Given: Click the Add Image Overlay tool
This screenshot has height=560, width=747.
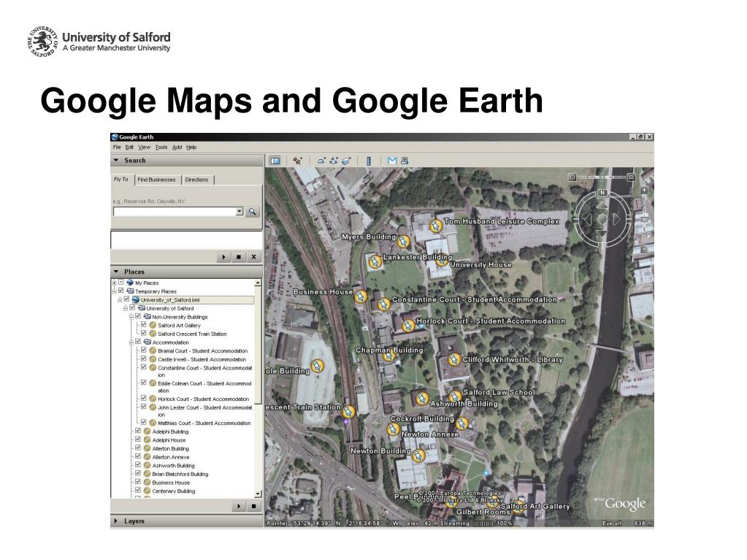Looking at the screenshot, I should click(x=346, y=161).
